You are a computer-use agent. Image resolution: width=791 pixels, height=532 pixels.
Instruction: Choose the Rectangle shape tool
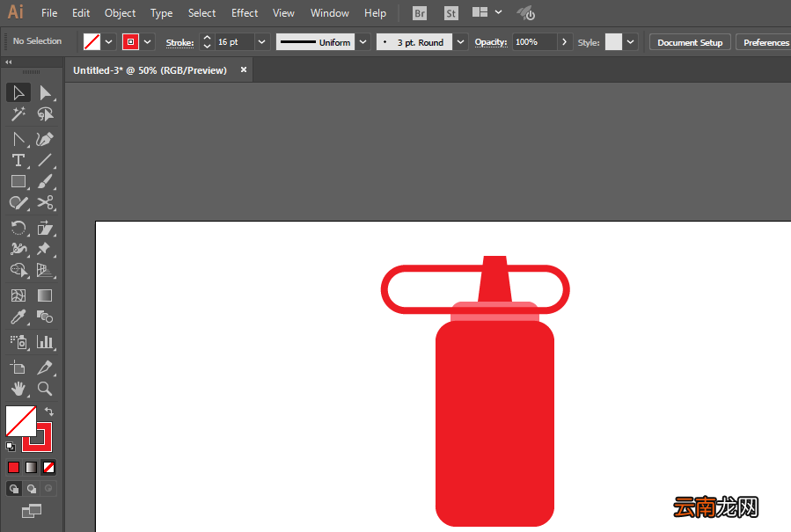point(18,181)
